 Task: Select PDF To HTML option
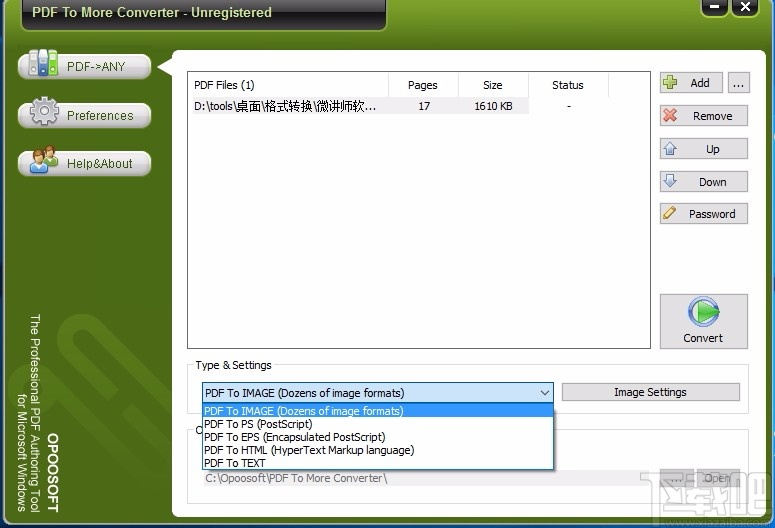[x=378, y=450]
